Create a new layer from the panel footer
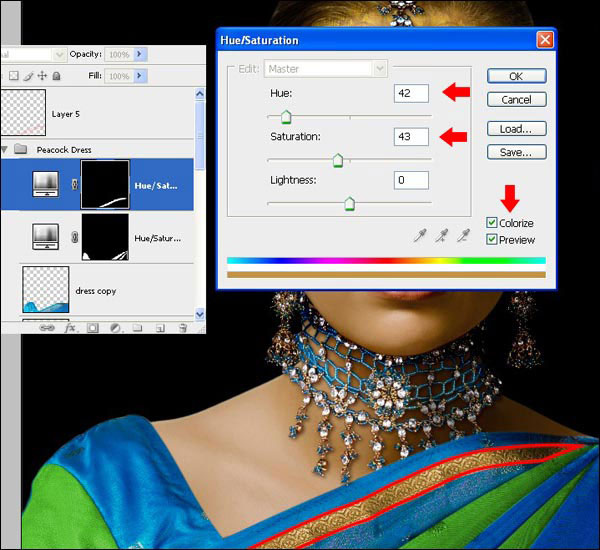The image size is (600, 550). [160, 328]
